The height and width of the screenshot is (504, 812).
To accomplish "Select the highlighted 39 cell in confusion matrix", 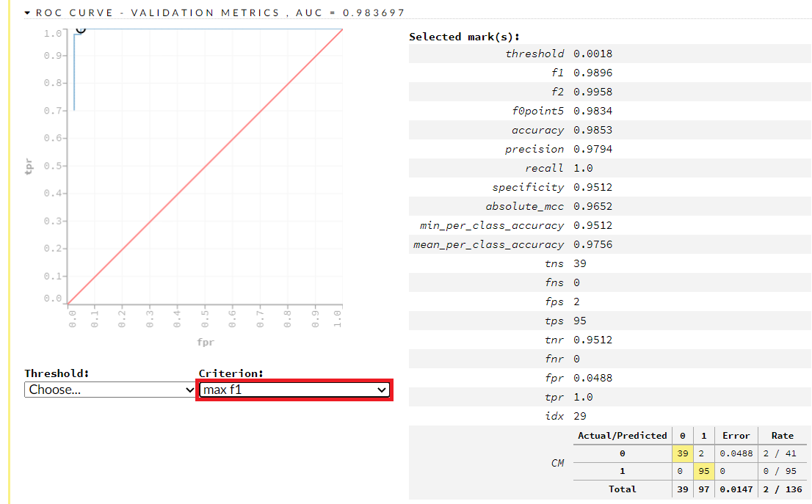I will click(683, 453).
